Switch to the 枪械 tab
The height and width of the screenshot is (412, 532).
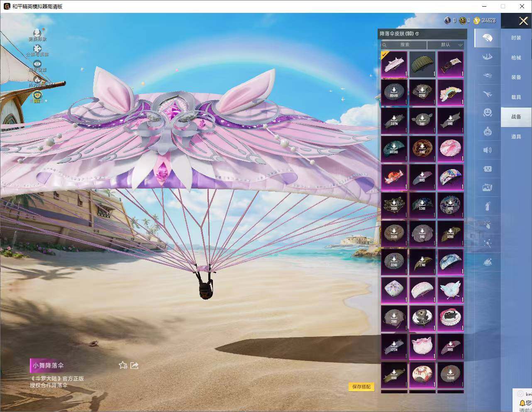tap(516, 58)
